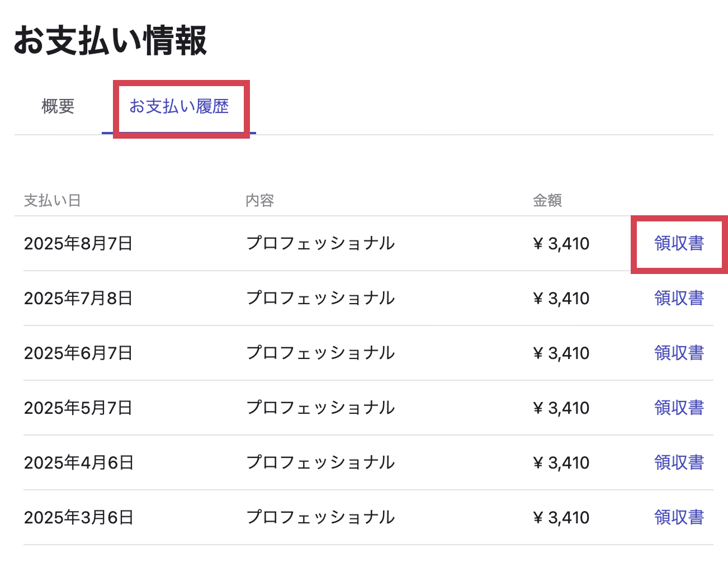728x567 pixels.
Task: Click the 支払い日 column header
Action: click(x=53, y=200)
